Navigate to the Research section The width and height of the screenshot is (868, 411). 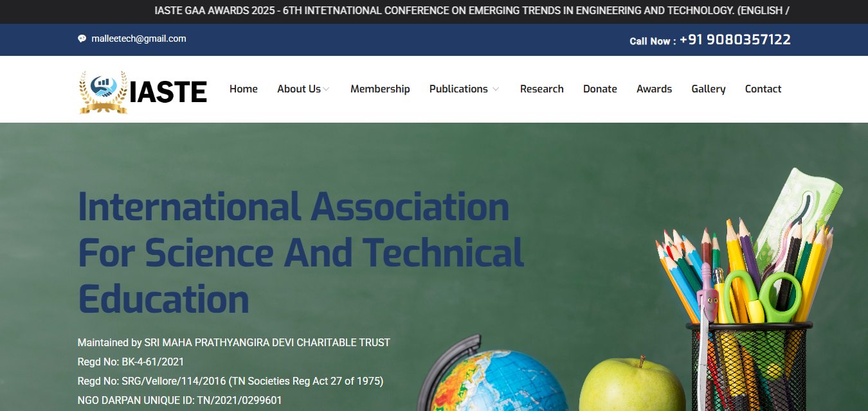[541, 89]
